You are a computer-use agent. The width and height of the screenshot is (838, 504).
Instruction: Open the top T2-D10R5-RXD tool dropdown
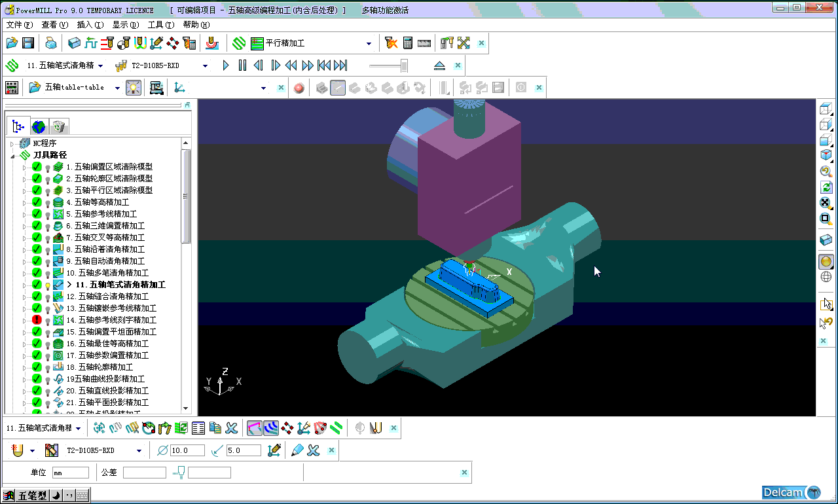205,66
